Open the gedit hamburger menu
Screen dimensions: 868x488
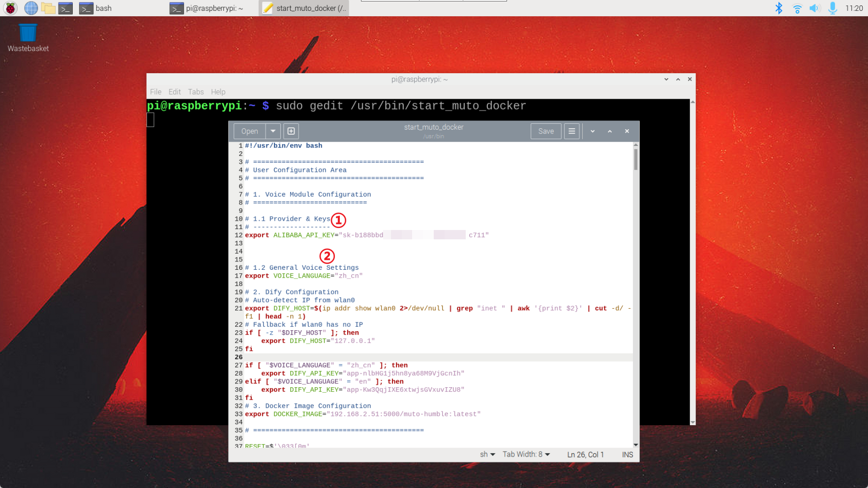[x=571, y=131]
